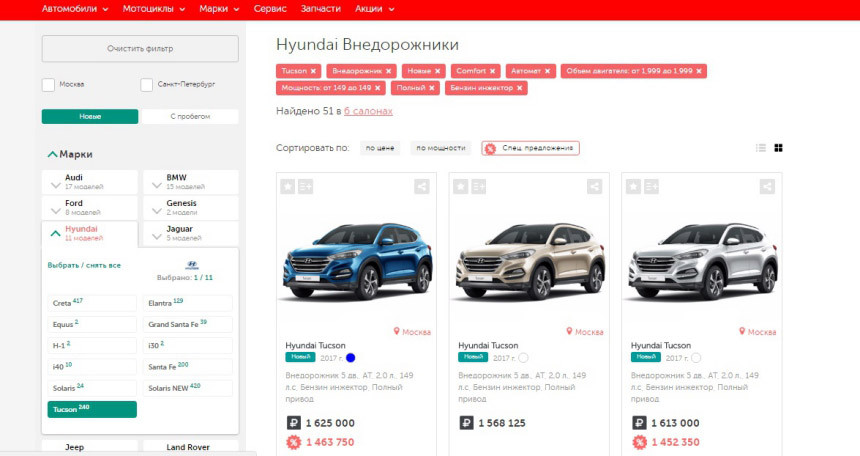Remove the Объем двигателя filter tag
The width and height of the screenshot is (860, 456).
(699, 71)
